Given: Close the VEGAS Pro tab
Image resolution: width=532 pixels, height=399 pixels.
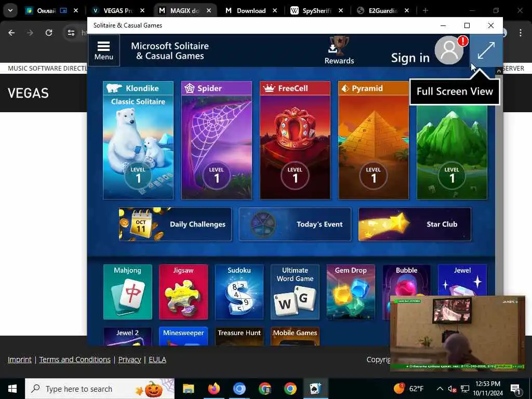Looking at the screenshot, I should click(x=142, y=10).
